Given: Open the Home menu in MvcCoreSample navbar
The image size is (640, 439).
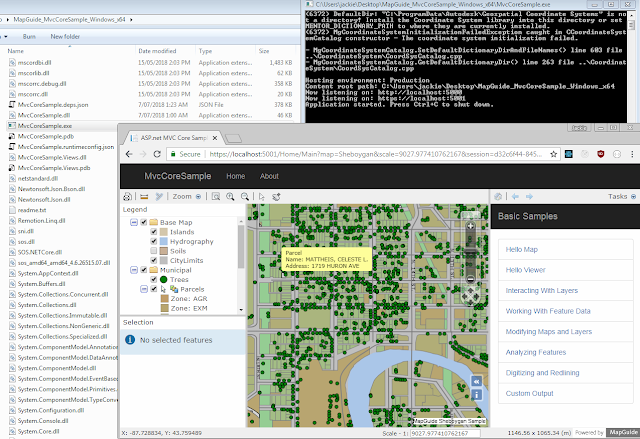Looking at the screenshot, I should pyautogui.click(x=236, y=176).
